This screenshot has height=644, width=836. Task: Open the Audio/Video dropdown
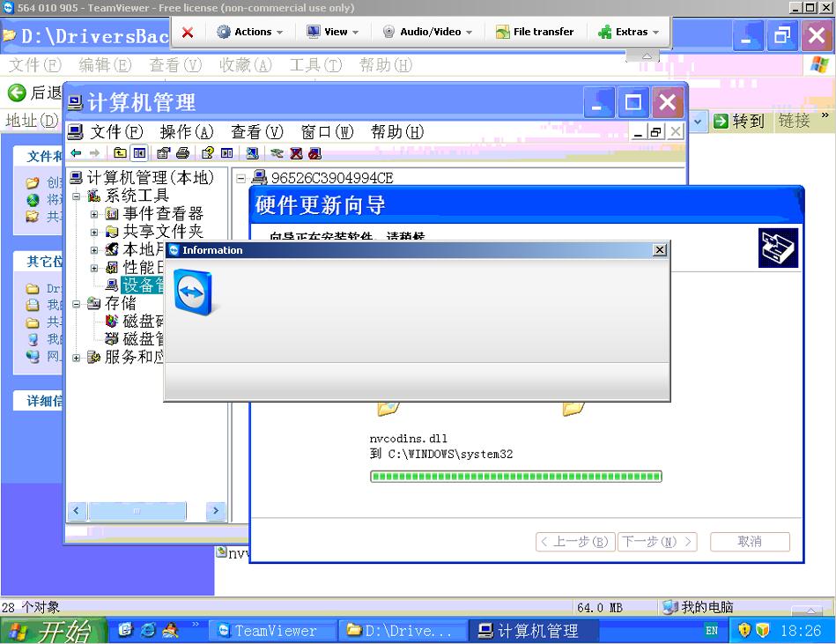click(x=427, y=32)
